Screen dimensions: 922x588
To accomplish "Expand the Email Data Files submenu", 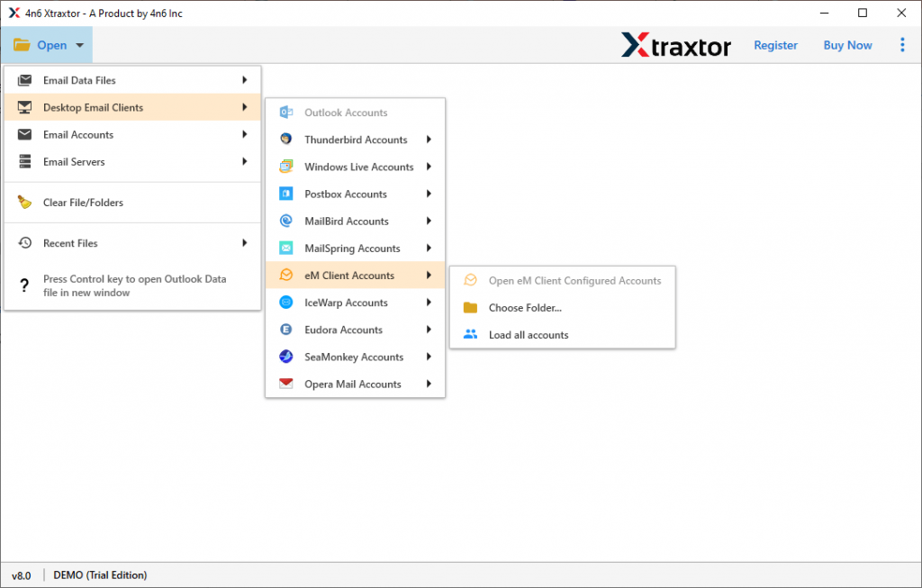I will (243, 80).
